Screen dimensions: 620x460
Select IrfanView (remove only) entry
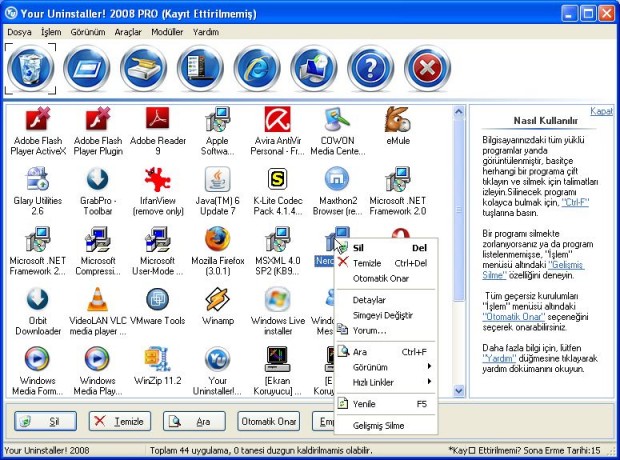click(158, 191)
